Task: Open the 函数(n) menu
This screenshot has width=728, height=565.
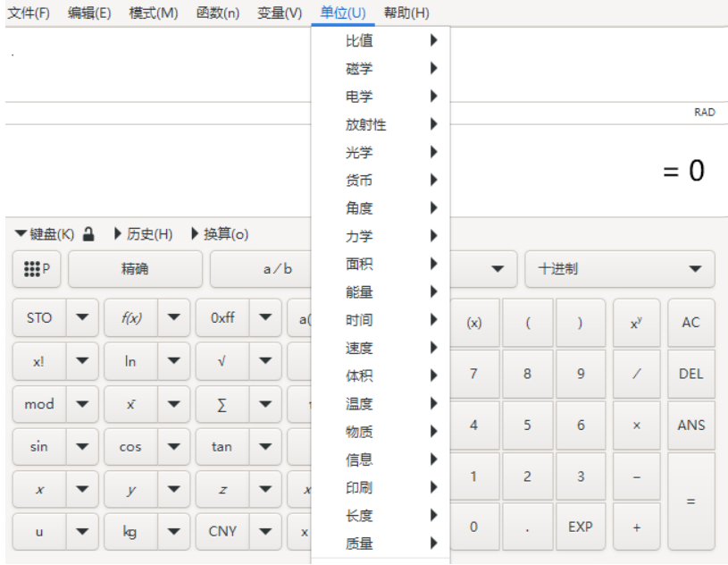Action: 218,13
